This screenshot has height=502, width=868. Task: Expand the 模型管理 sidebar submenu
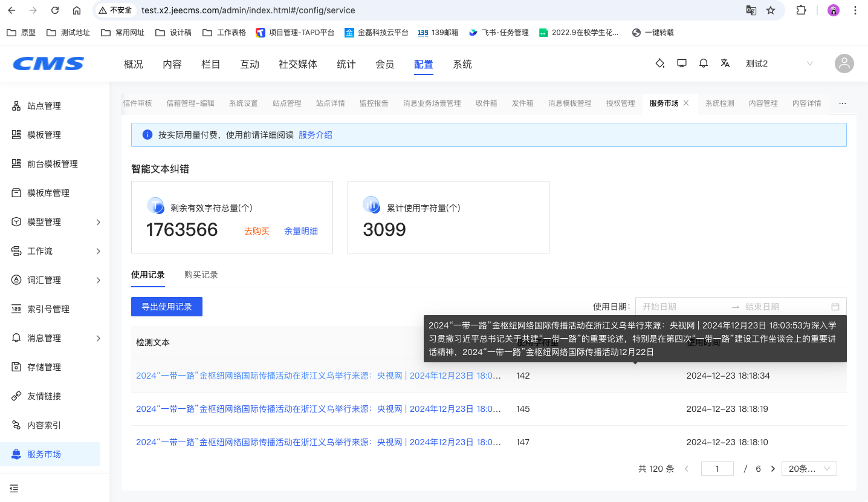(x=99, y=222)
